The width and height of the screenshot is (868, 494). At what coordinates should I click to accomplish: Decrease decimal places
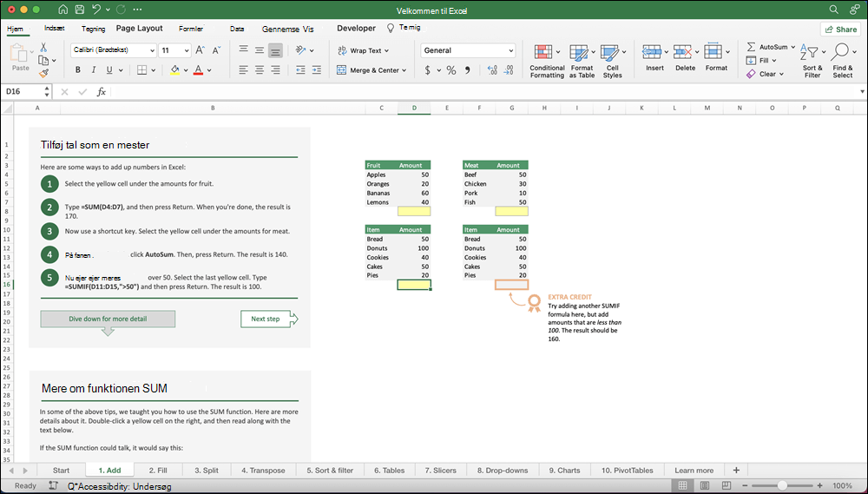[x=509, y=70]
